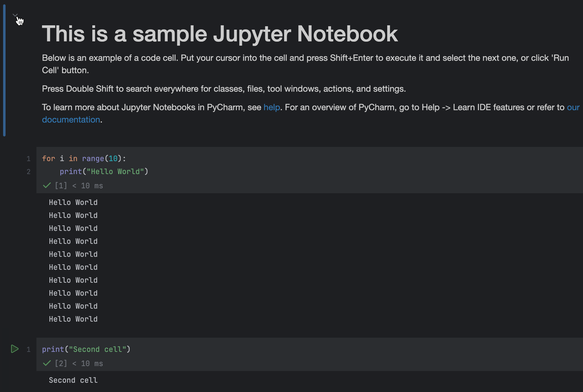The image size is (583, 392).
Task: Run the "Second cell" code cell
Action: pos(14,349)
